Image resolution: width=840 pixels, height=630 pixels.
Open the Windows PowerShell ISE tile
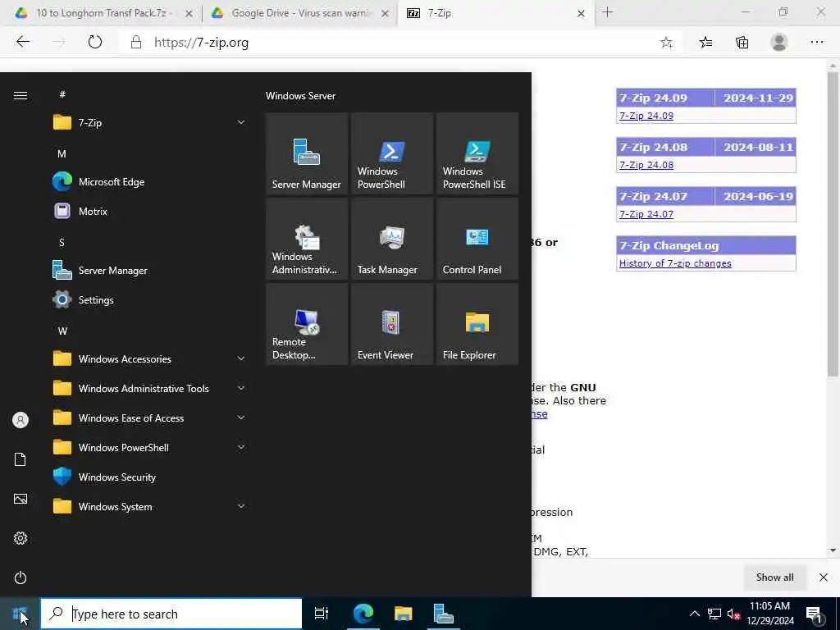[x=477, y=153]
